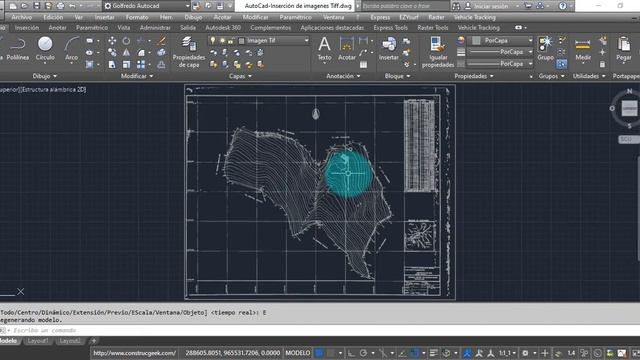Open the construcgeek.com link in status bar
The width and height of the screenshot is (640, 360).
point(134,353)
